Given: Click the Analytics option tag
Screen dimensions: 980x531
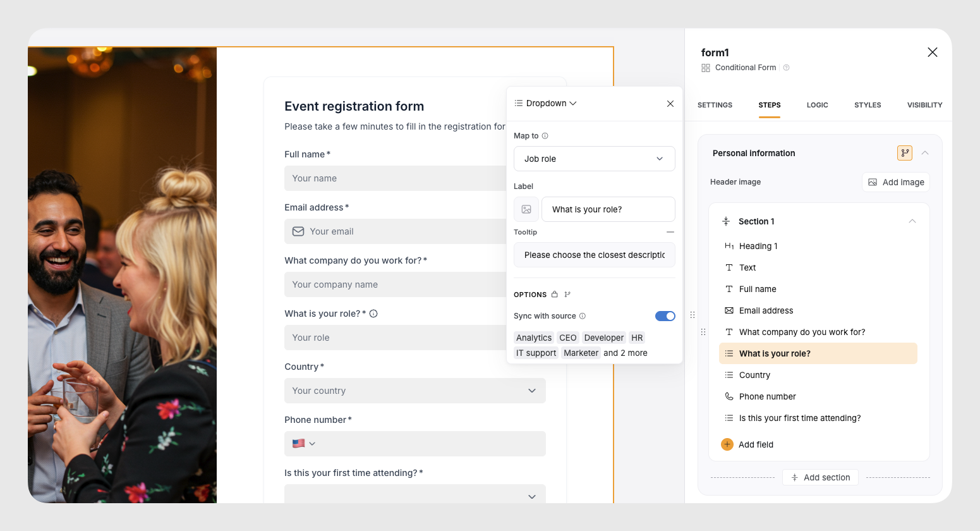Looking at the screenshot, I should (x=534, y=338).
